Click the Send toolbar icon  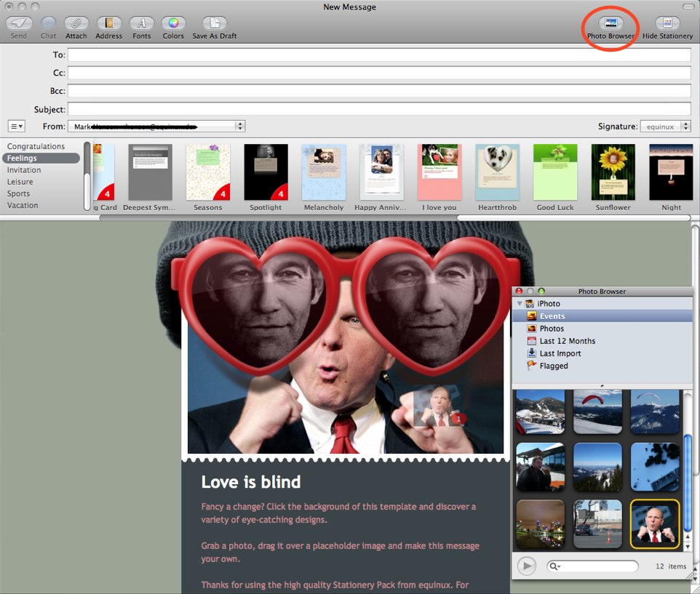pos(18,23)
